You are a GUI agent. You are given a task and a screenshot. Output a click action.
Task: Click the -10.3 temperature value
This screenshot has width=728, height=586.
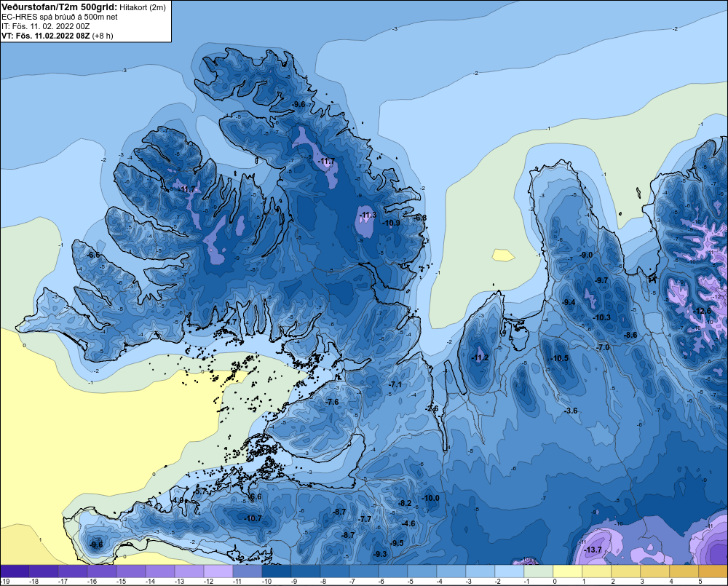pyautogui.click(x=602, y=317)
